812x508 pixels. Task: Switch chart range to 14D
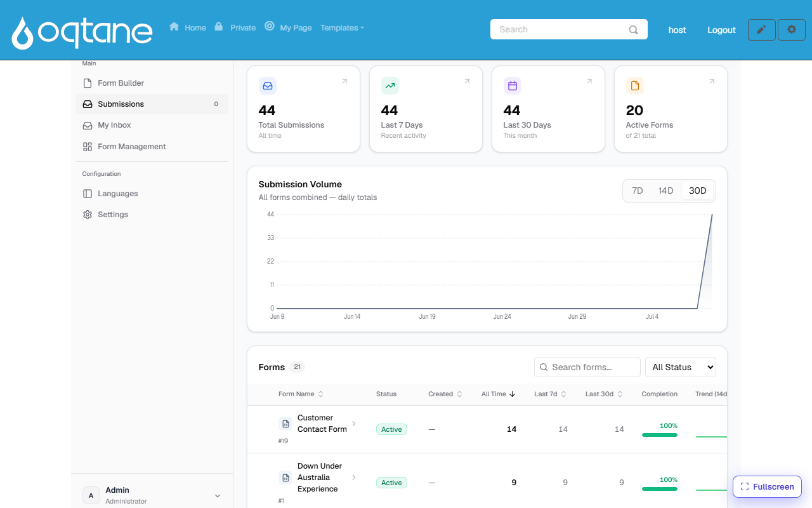click(665, 190)
